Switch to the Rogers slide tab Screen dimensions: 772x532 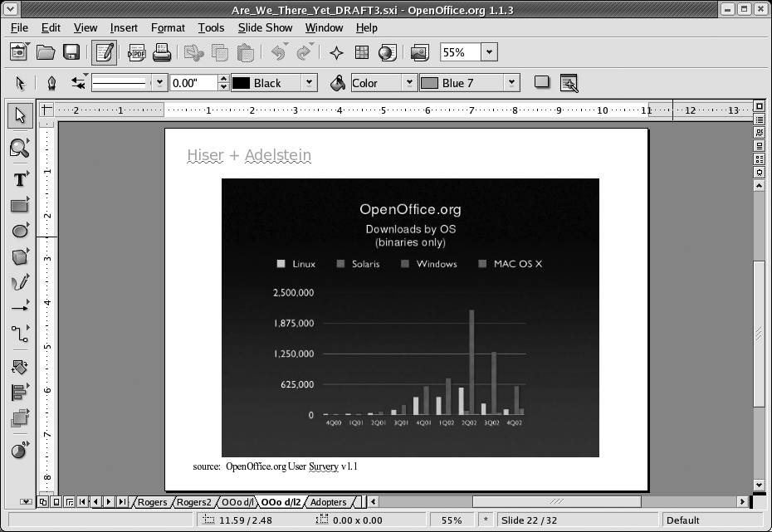[152, 502]
